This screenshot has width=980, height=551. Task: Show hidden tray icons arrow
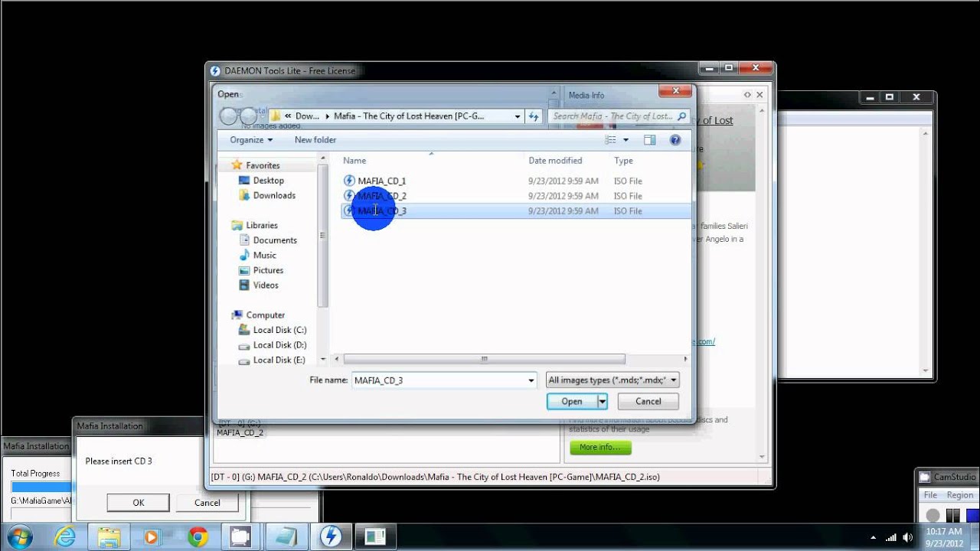pos(874,537)
